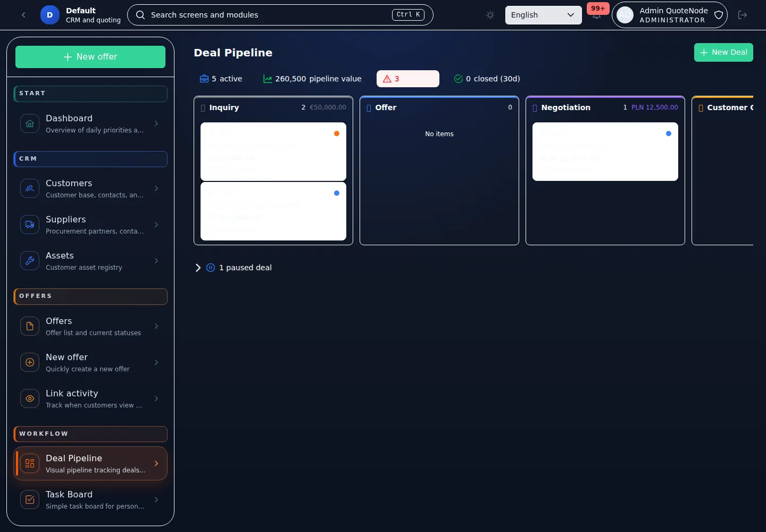Open Deal Pipeline grid icon
The height and width of the screenshot is (532, 766).
tap(30, 463)
